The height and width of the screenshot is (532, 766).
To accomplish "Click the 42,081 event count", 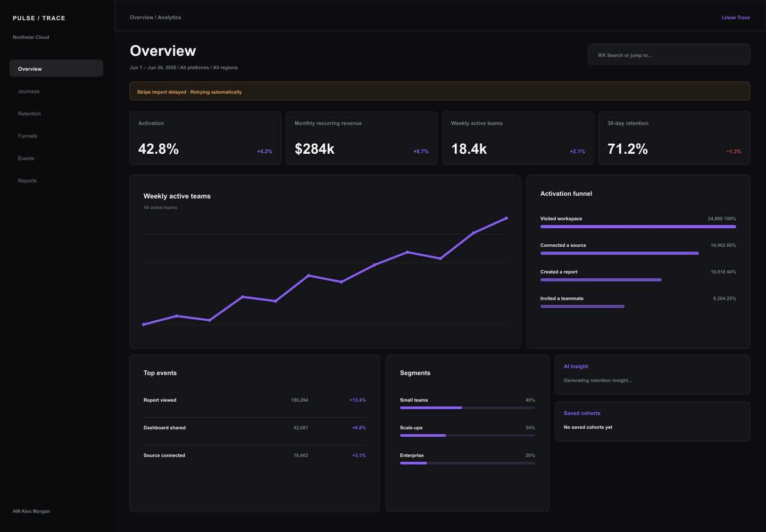I will (x=301, y=428).
